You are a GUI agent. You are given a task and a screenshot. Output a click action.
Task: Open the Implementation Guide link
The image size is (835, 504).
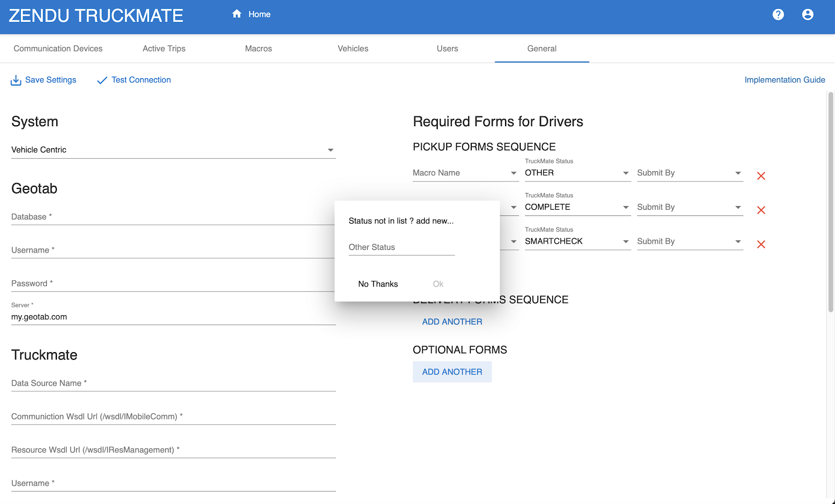(784, 80)
